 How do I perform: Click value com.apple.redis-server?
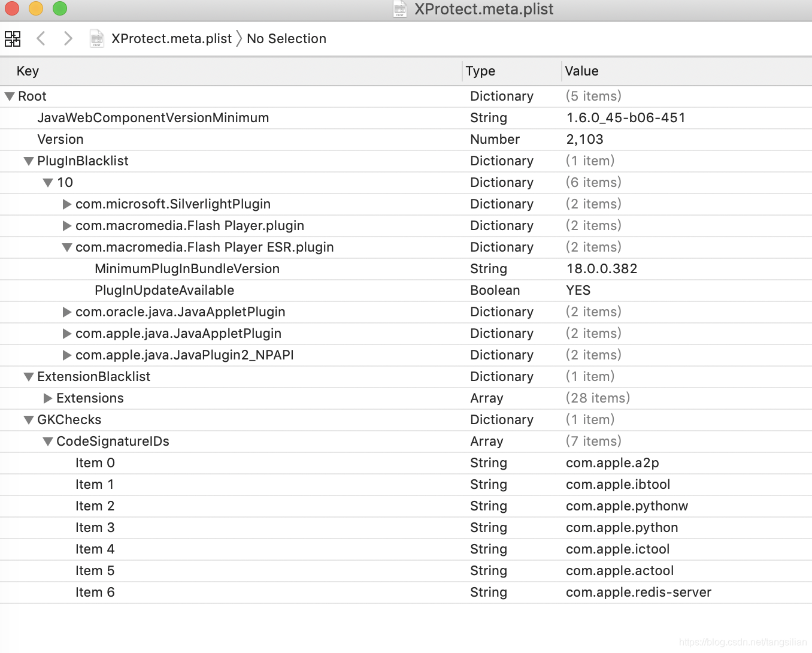639,592
